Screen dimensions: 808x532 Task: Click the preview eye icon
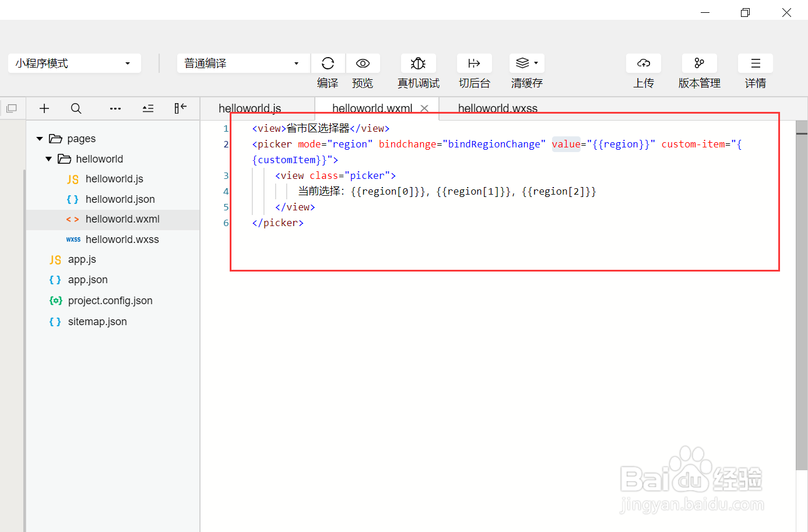[x=363, y=63]
